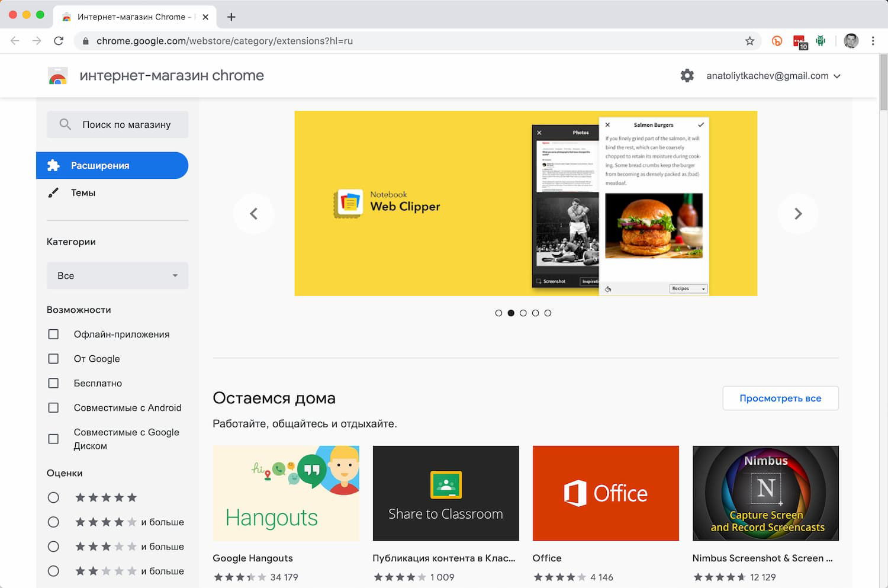Viewport: 888px width, 588px height.
Task: Click the 1 009 rating count
Action: tap(442, 577)
